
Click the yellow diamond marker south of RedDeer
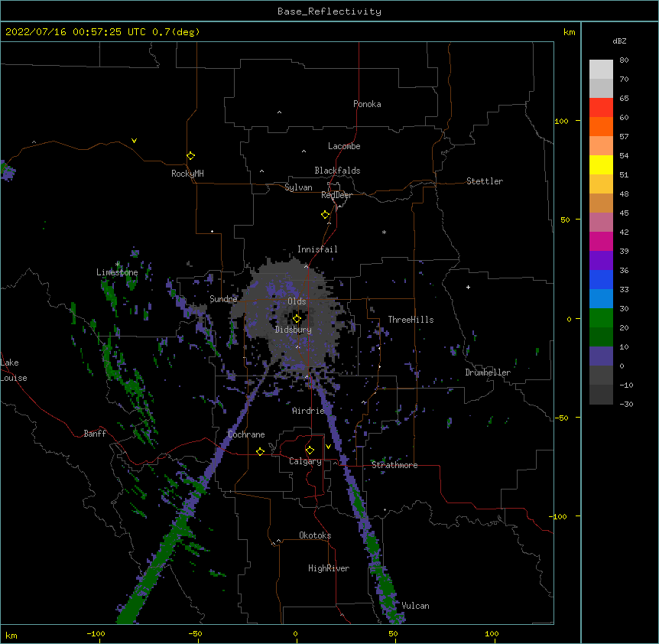coord(325,215)
